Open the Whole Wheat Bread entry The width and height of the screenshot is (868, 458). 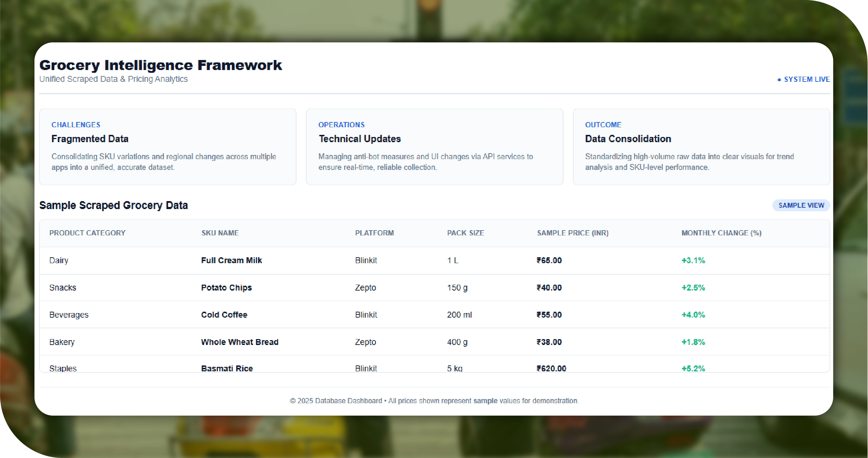point(240,342)
